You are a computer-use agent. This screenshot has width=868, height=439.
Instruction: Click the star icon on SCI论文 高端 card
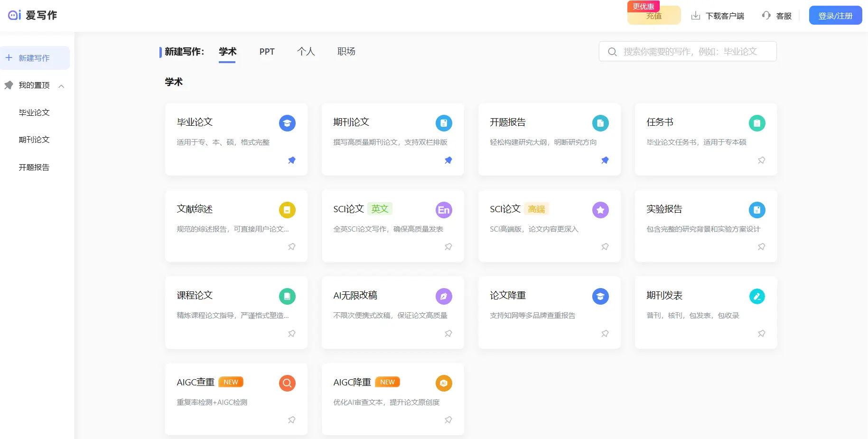tap(600, 210)
